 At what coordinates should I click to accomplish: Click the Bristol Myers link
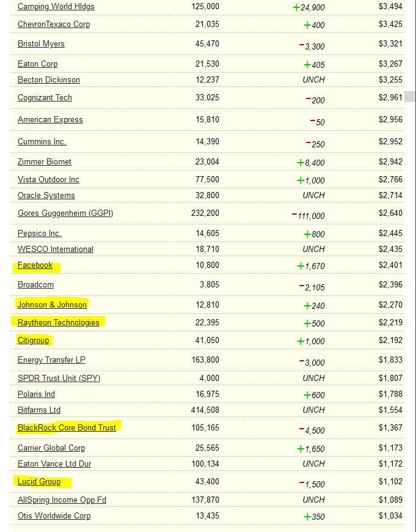[41, 44]
